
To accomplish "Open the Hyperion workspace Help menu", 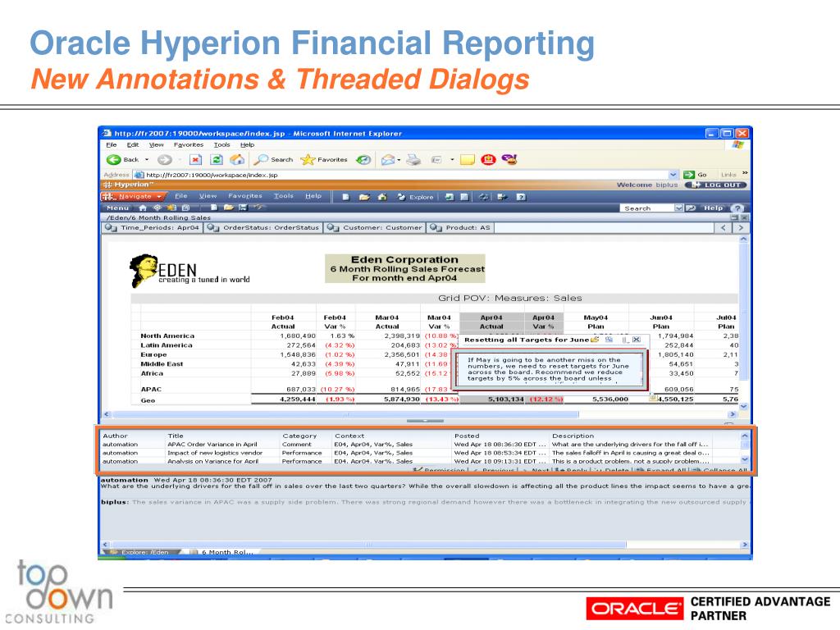I will tap(313, 196).
